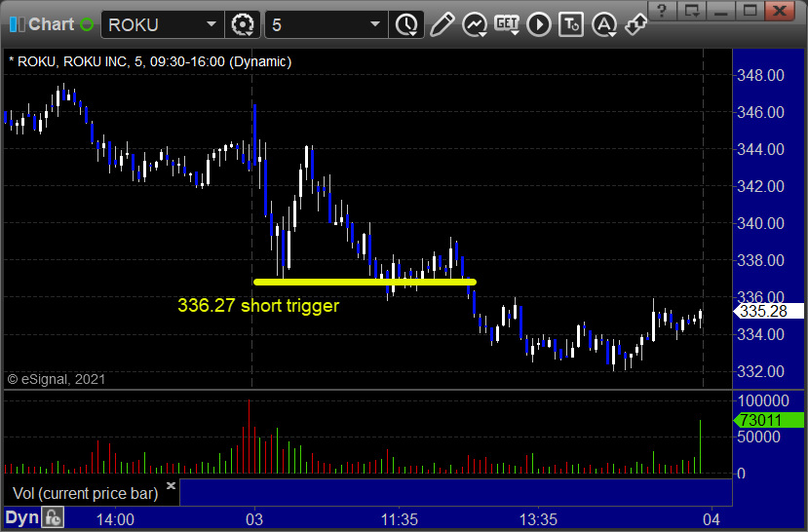Click the '03' date label on time axis
This screenshot has height=532, width=808.
pyautogui.click(x=254, y=519)
